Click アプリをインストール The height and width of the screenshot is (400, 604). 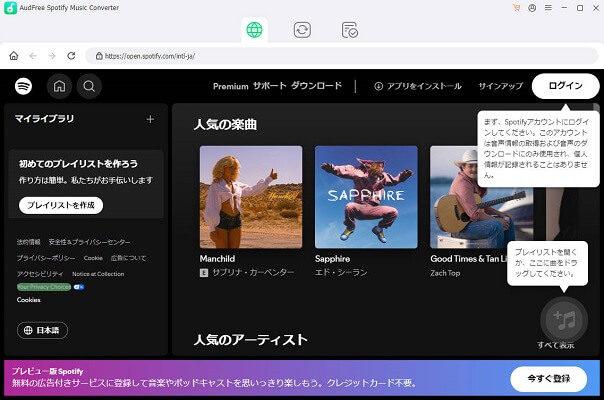coord(418,86)
